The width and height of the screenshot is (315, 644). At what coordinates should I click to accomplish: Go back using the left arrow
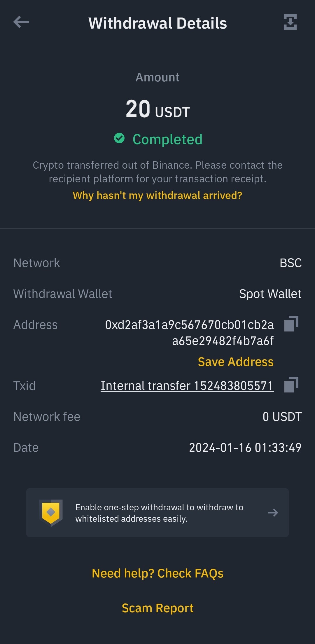(21, 22)
